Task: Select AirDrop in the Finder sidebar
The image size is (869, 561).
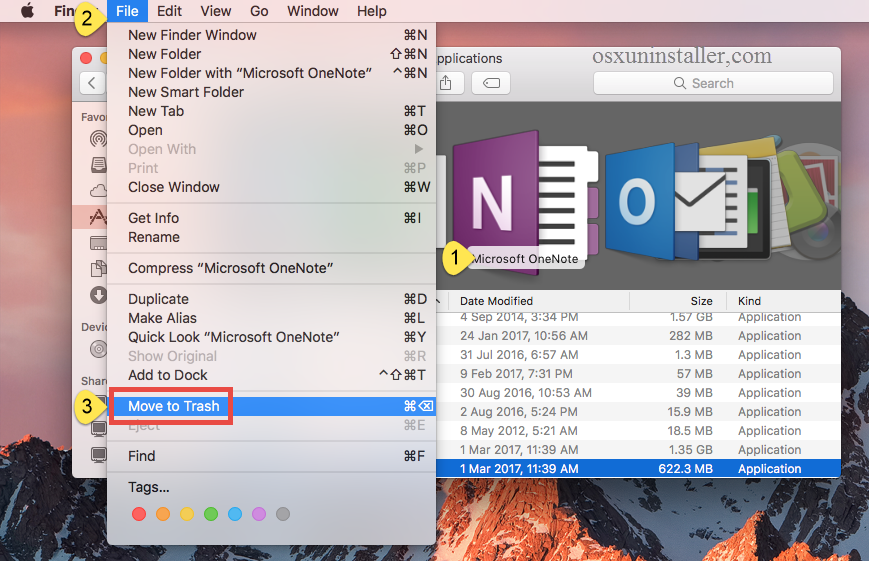Action: pos(98,138)
